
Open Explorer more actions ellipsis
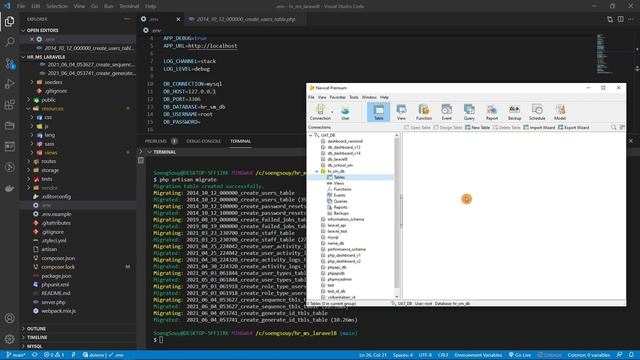pos(127,19)
